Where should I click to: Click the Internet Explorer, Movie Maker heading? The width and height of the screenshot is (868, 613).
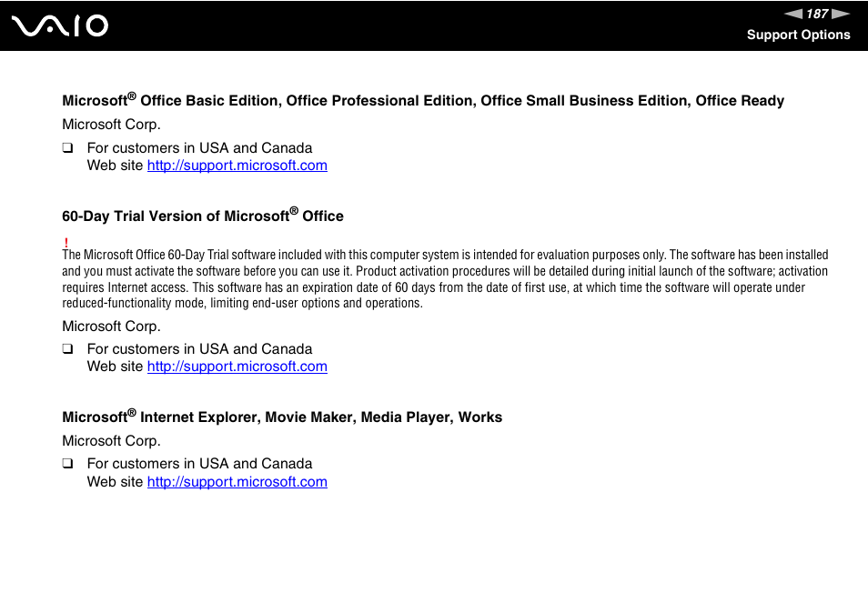pyautogui.click(x=282, y=417)
